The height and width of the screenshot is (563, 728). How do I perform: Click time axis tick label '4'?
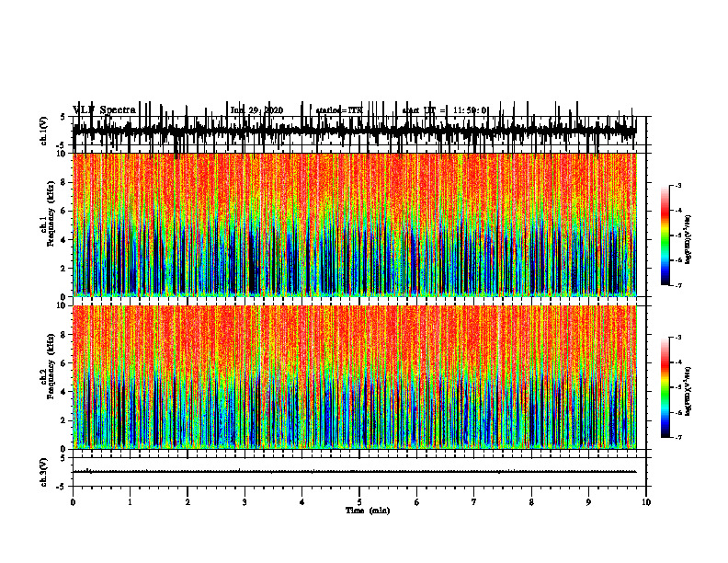302,502
